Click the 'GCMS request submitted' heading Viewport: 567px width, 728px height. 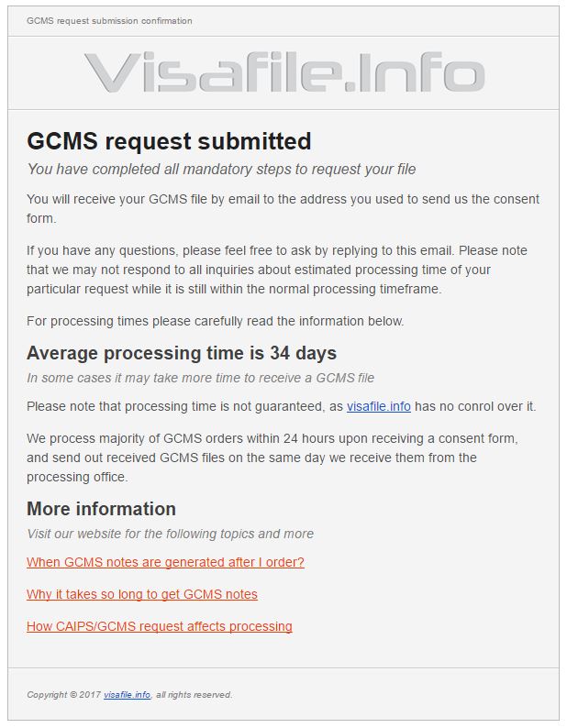(169, 141)
